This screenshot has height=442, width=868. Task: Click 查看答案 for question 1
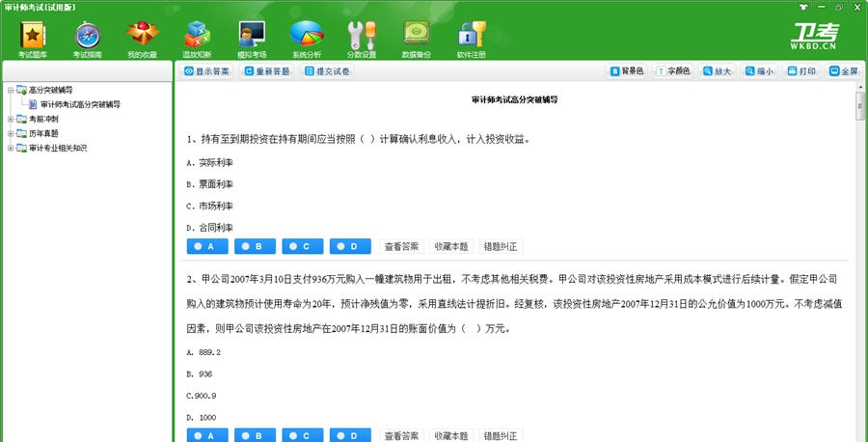pyautogui.click(x=402, y=246)
